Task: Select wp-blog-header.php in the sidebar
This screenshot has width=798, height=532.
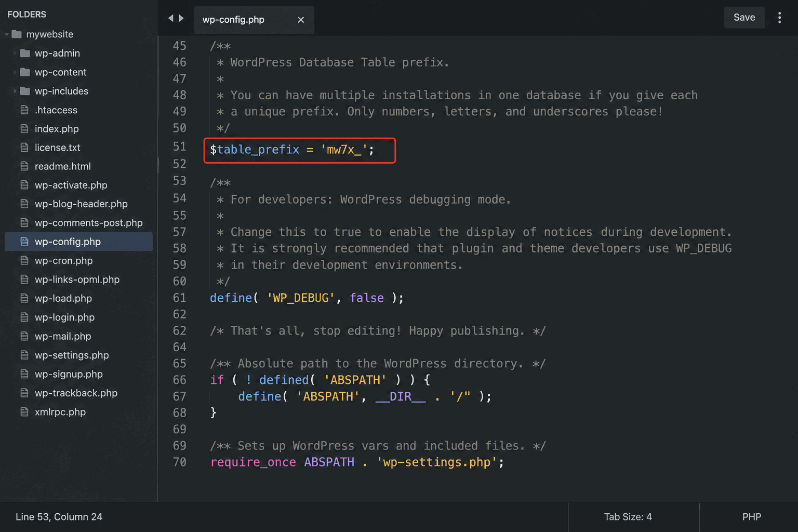Action: (81, 204)
